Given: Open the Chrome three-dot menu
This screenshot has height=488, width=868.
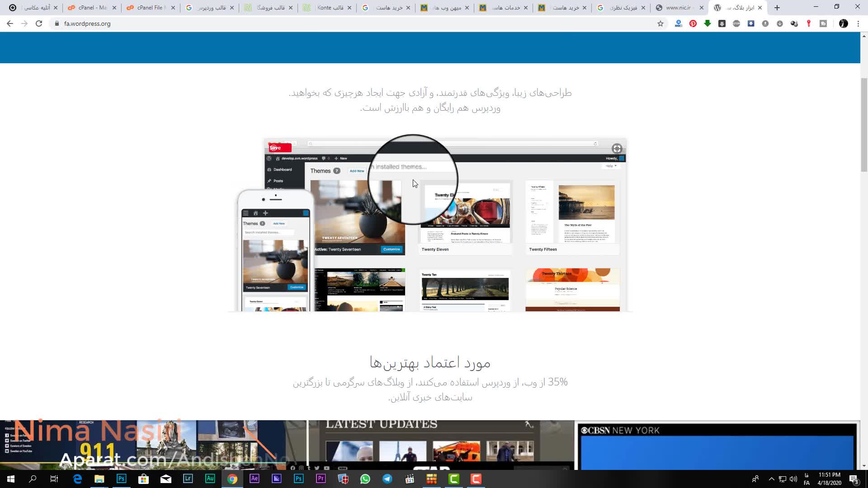Looking at the screenshot, I should [858, 23].
